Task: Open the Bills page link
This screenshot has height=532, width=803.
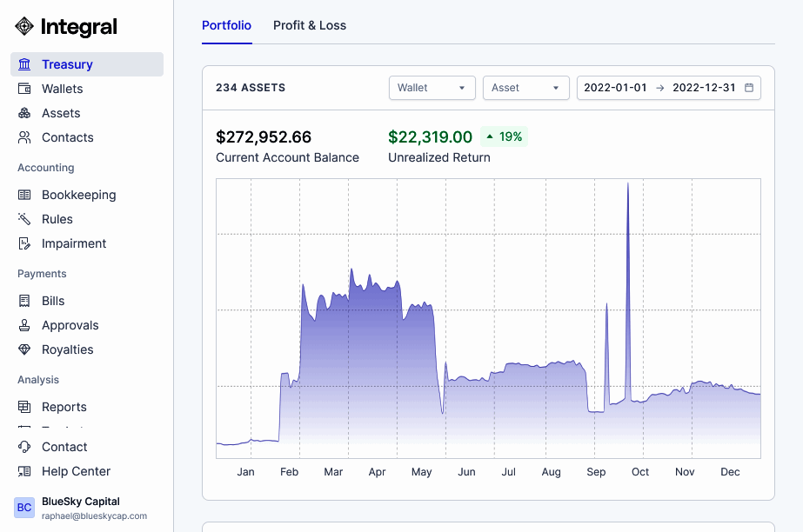Action: (53, 301)
